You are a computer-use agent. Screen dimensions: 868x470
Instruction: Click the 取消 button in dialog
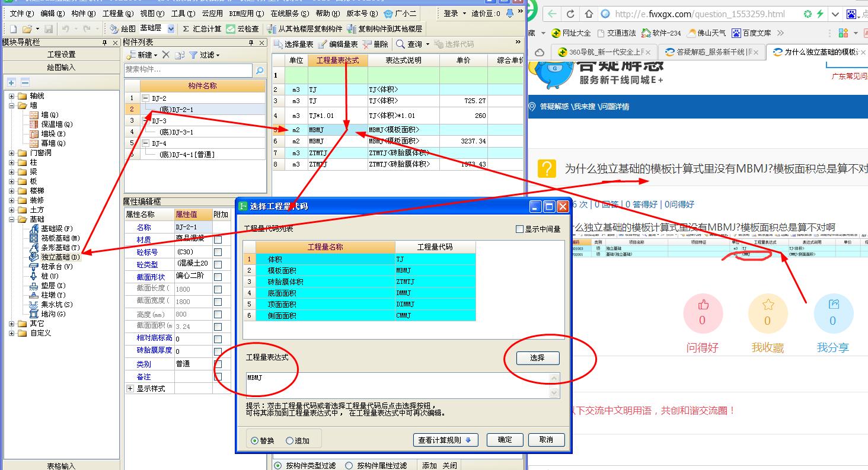pos(546,440)
